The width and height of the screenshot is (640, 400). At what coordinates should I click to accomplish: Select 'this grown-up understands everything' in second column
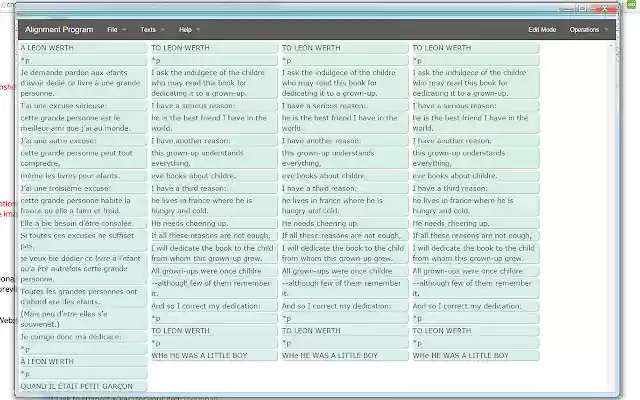[x=214, y=158]
